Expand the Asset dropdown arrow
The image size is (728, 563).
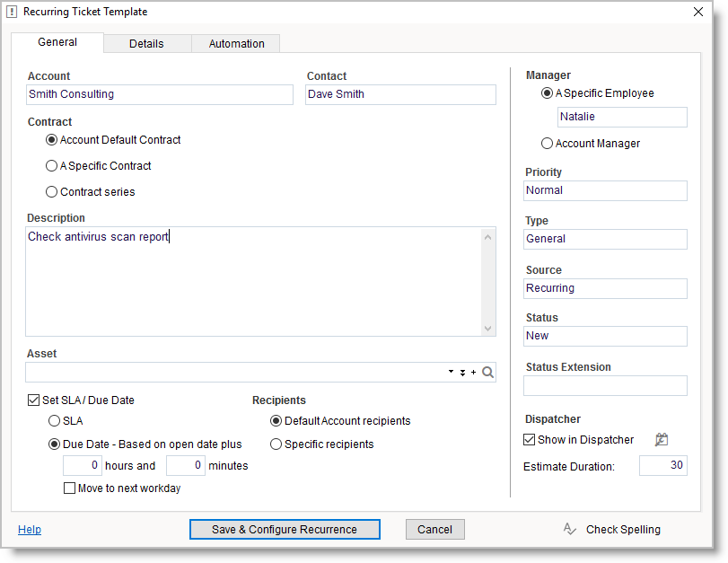[451, 373]
